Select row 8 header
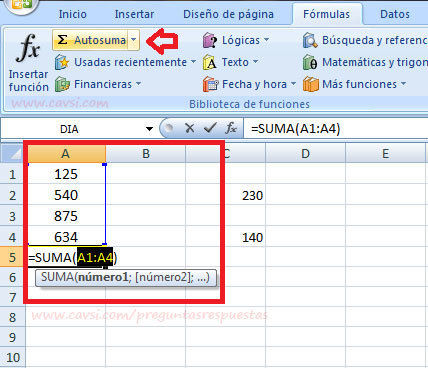The image size is (428, 368). (13, 317)
